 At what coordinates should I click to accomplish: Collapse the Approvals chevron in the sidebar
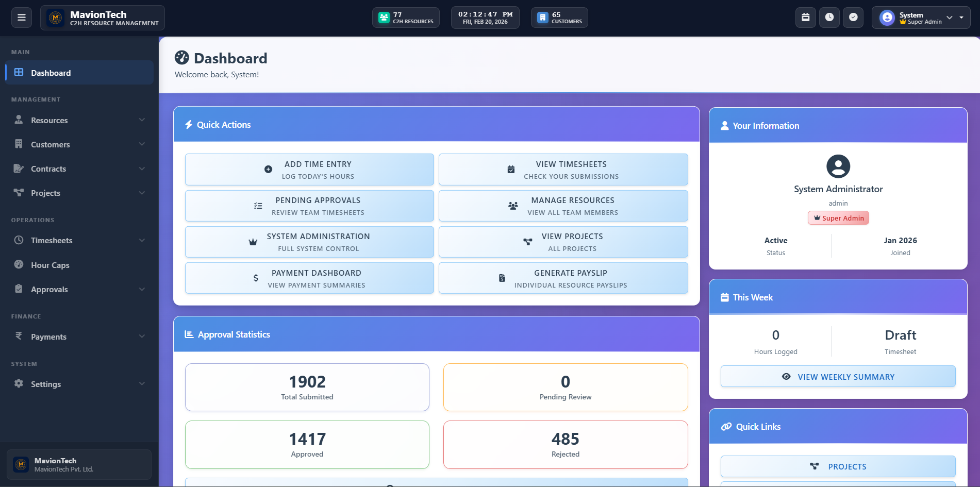point(142,289)
